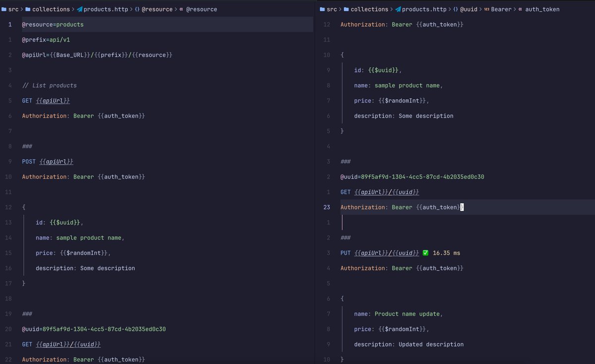Click description: Updated description line
Image resolution: width=595 pixels, height=364 pixels.
pos(409,344)
